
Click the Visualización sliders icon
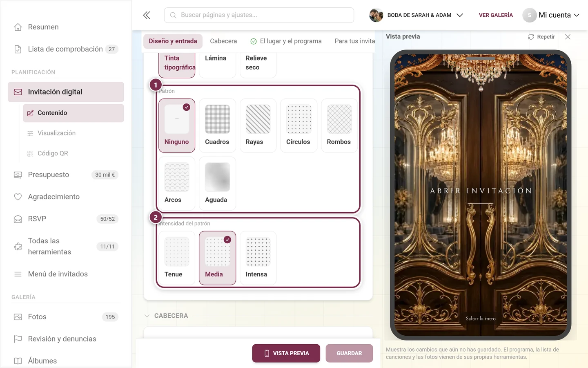[x=30, y=133]
